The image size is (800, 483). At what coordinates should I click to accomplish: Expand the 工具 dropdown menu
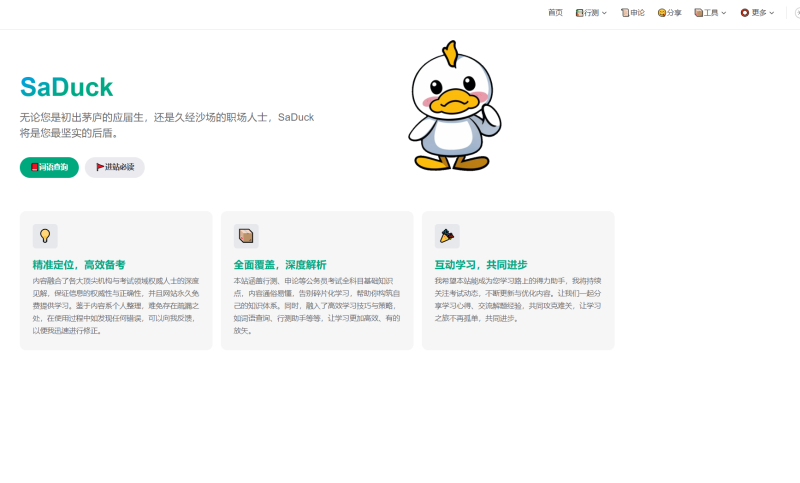pos(710,13)
